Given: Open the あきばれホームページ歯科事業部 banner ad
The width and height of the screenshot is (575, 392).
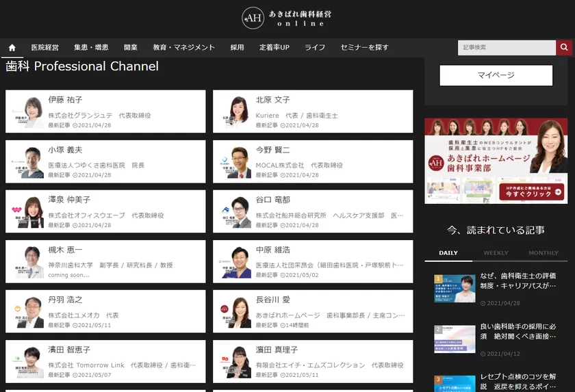Looking at the screenshot, I should 496,161.
